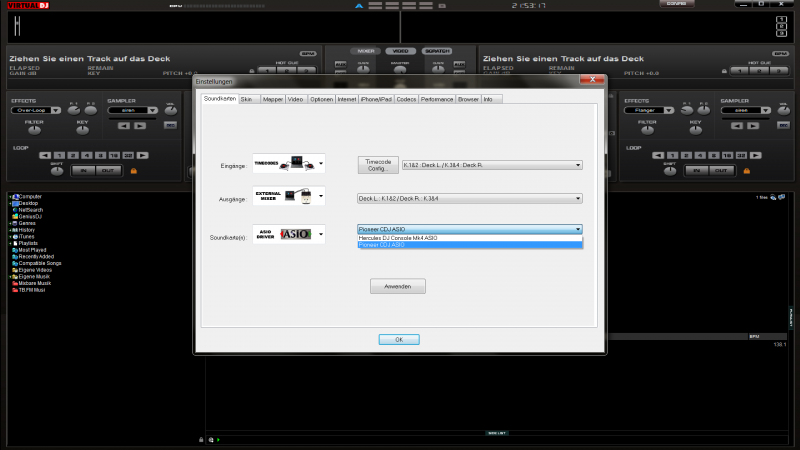Expand the Genres tree node
This screenshot has height=450, width=800.
click(10, 223)
